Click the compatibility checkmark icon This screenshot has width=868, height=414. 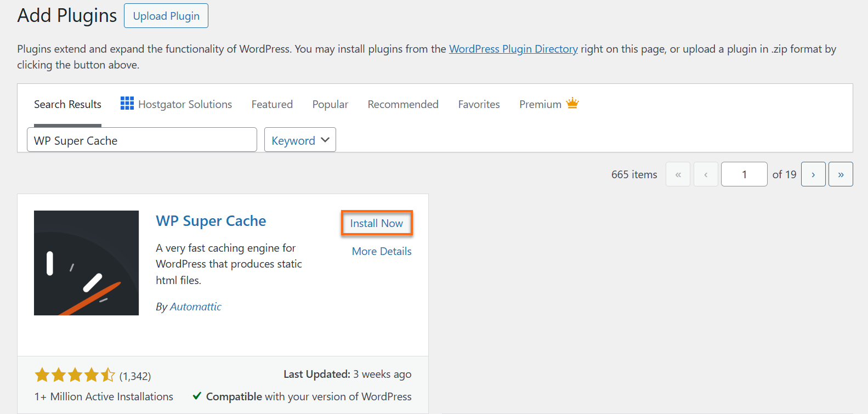(x=197, y=396)
